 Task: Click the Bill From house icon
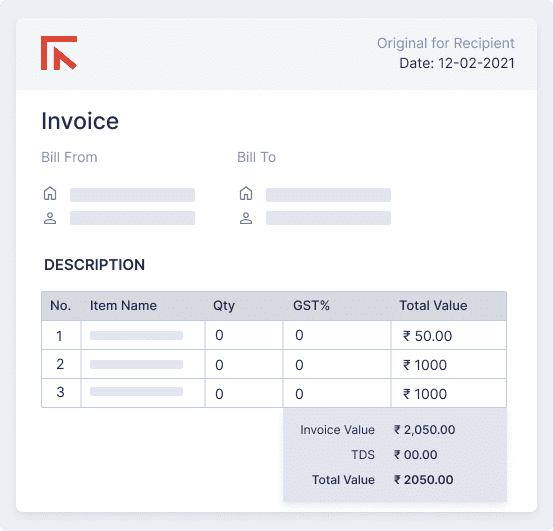pos(50,193)
